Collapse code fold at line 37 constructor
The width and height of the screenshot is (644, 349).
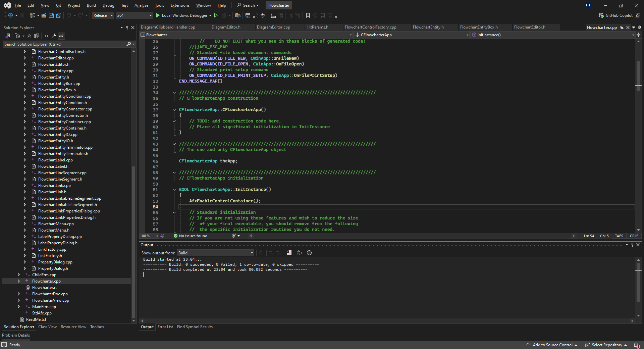tap(174, 110)
